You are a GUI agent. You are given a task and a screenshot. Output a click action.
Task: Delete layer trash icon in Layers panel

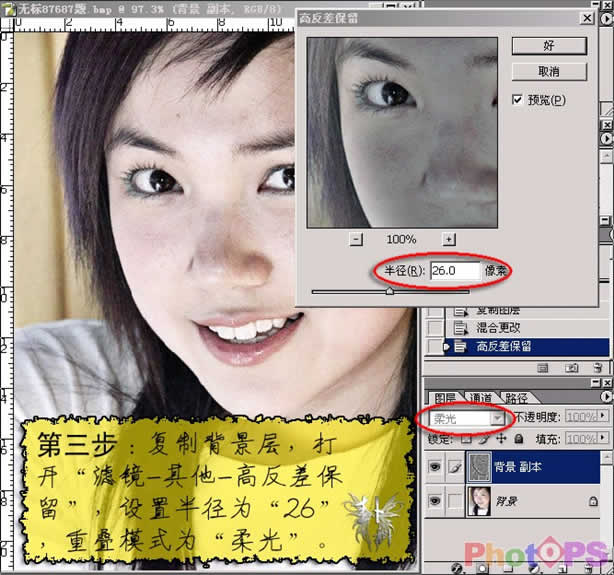coord(589,568)
